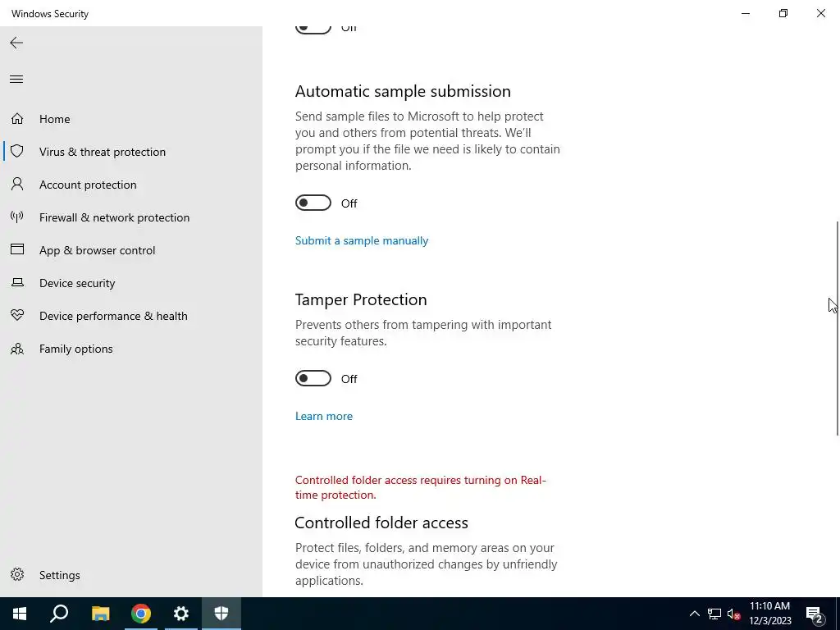The image size is (840, 630).
Task: Click the App & browser control window icon
Action: point(17,249)
